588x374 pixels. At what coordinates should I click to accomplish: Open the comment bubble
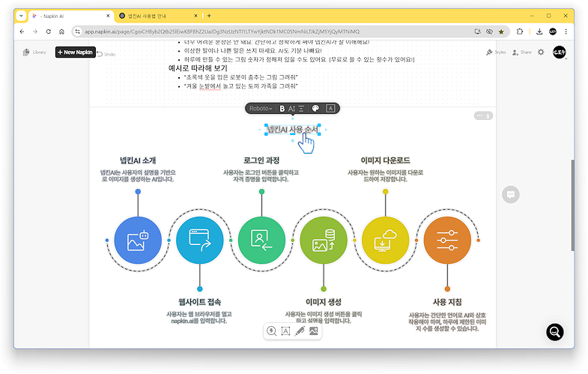[510, 194]
